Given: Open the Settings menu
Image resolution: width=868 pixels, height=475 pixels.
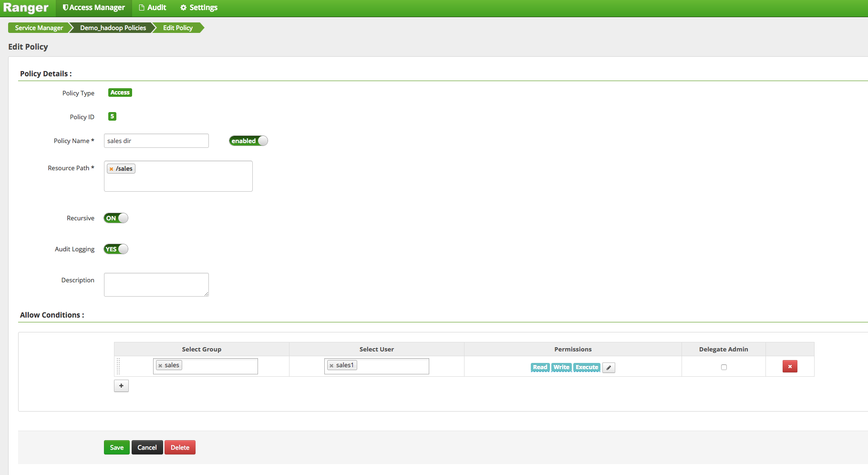Looking at the screenshot, I should [x=198, y=8].
